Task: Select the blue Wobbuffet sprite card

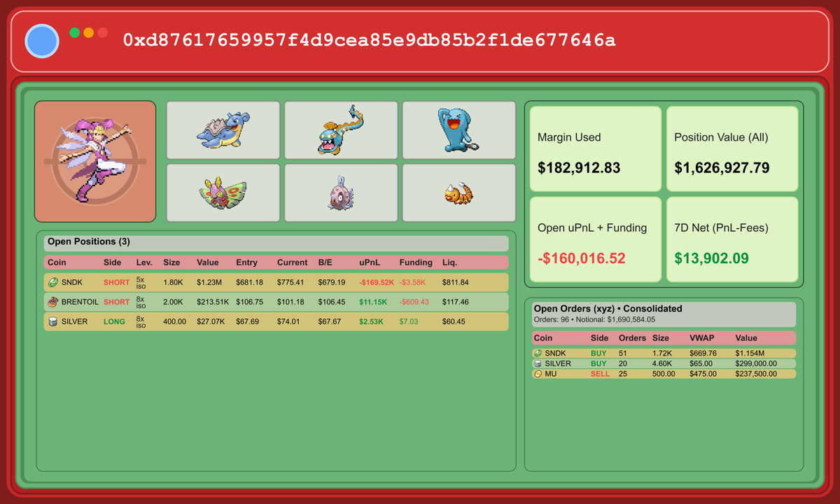Action: 459,130
